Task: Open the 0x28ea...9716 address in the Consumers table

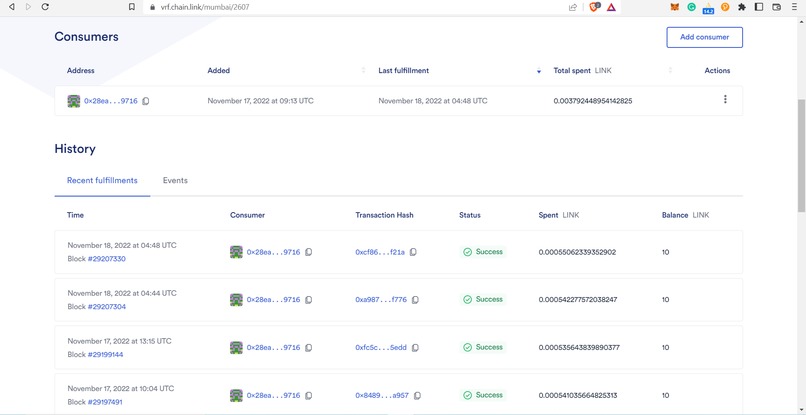Action: pos(111,101)
